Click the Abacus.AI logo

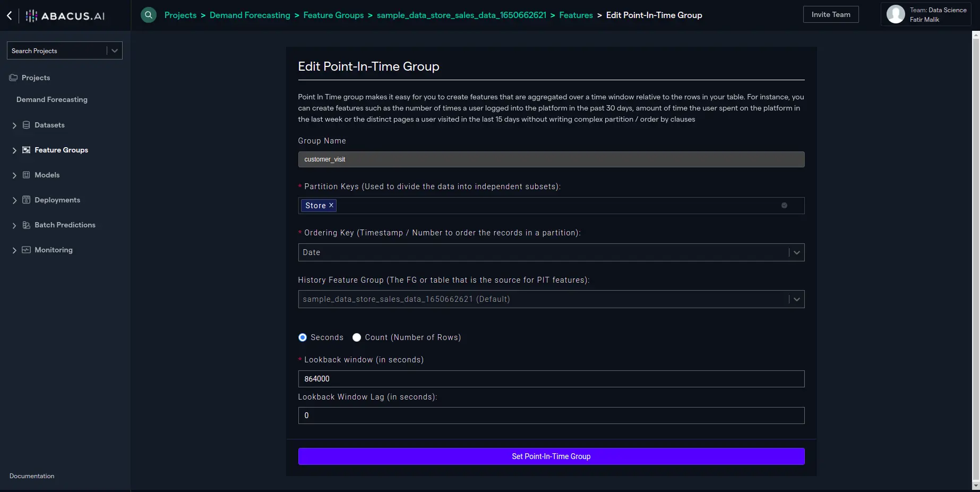point(64,15)
